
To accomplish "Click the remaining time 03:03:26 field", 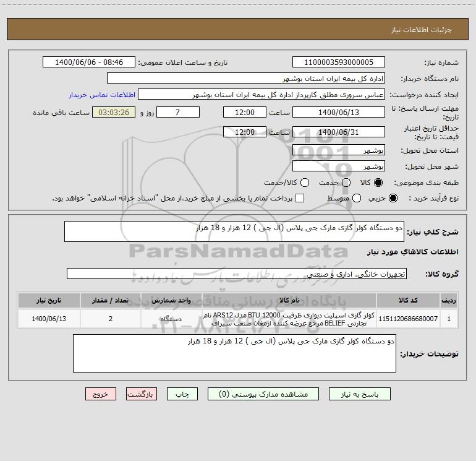I will coord(114,112).
